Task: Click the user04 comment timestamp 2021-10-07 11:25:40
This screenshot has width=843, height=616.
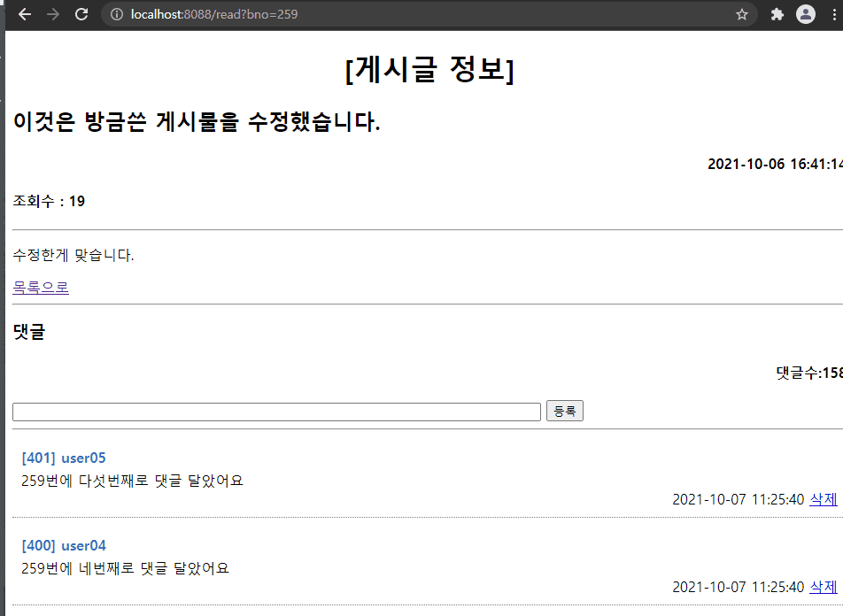Action: 739,587
